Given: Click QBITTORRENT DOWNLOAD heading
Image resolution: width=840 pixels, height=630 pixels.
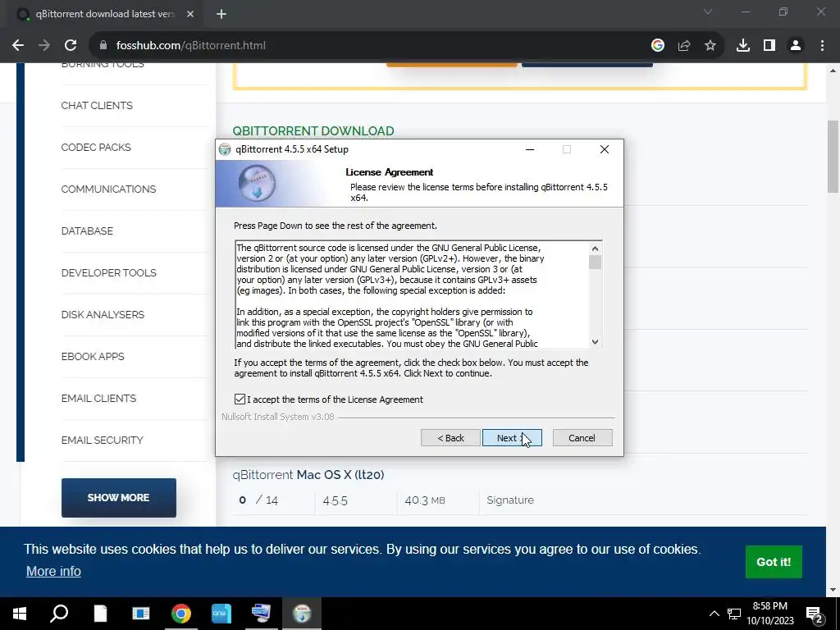Looking at the screenshot, I should (x=313, y=130).
